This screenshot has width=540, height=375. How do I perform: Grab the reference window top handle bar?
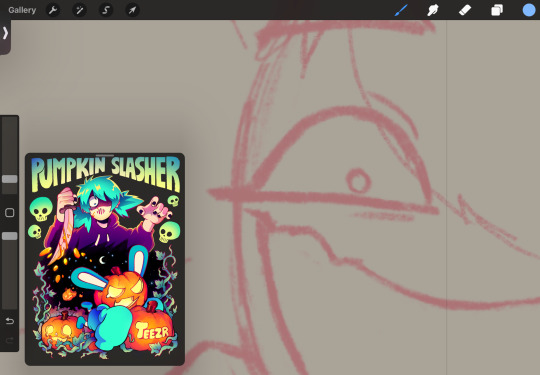click(105, 156)
